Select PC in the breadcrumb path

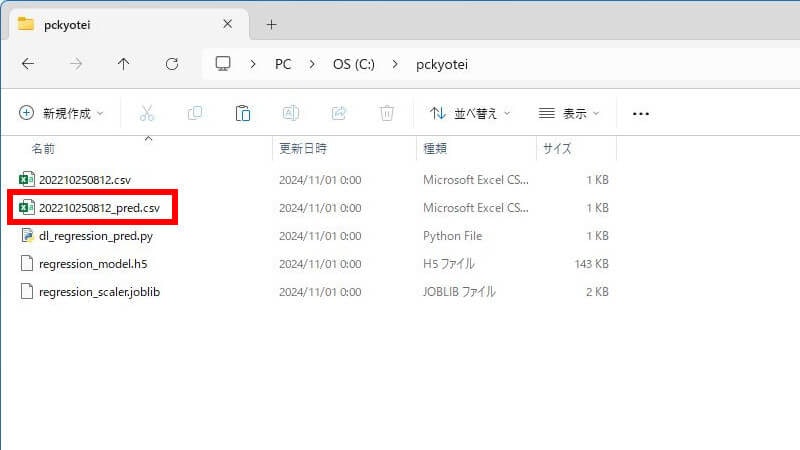(283, 64)
